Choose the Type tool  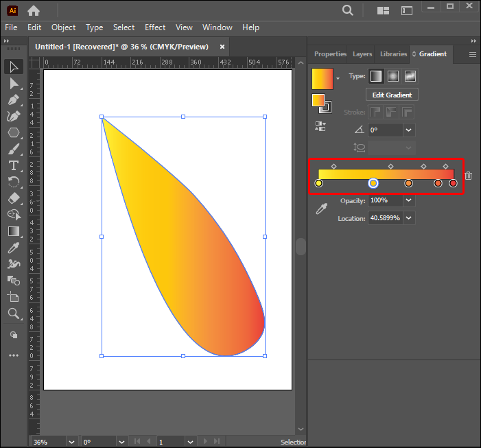pyautogui.click(x=14, y=165)
